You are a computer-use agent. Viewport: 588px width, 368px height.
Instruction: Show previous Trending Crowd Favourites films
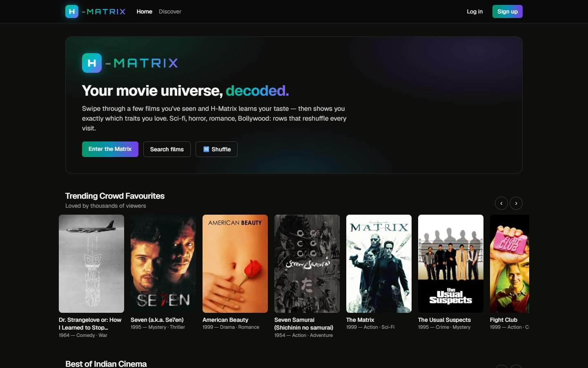pos(501,203)
